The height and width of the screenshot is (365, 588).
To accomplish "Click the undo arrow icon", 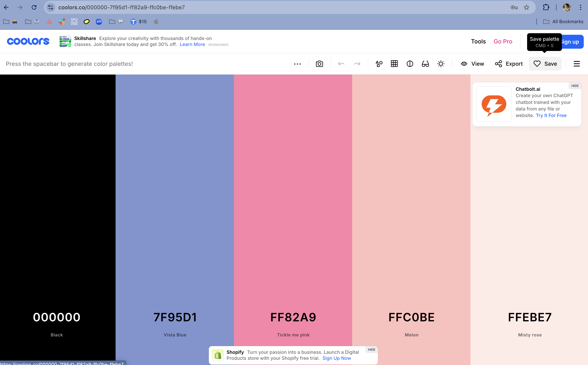I will 342,64.
